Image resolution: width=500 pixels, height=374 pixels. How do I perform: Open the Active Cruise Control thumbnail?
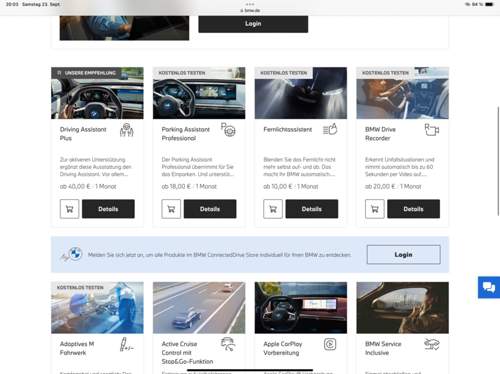tap(199, 308)
